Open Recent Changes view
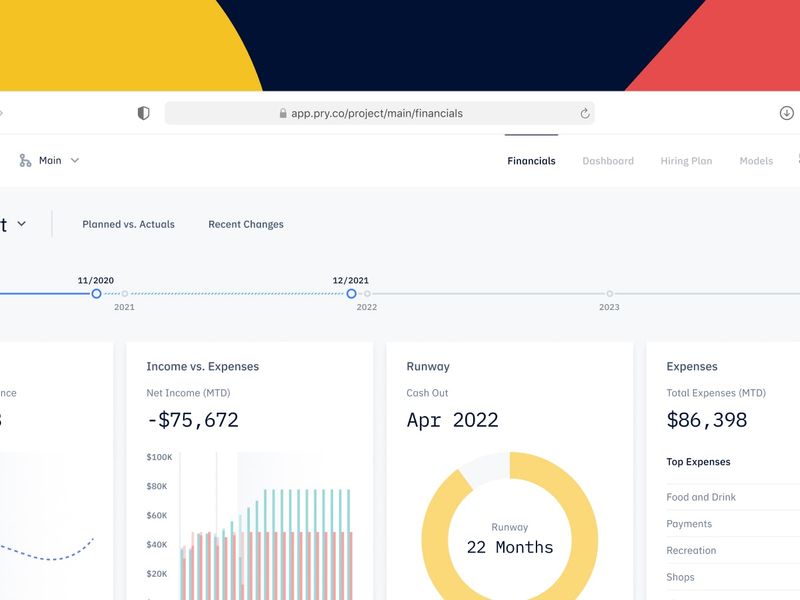Screen dimensions: 800x600 246,225
